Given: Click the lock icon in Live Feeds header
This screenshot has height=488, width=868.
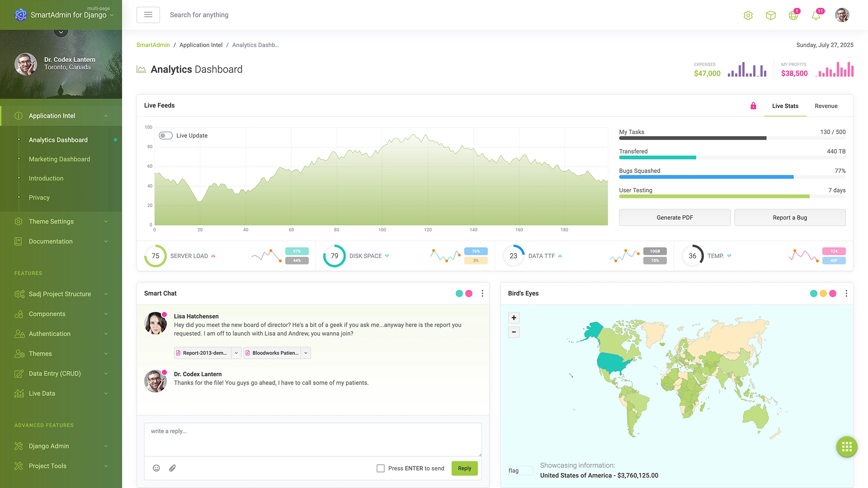Looking at the screenshot, I should click(753, 106).
